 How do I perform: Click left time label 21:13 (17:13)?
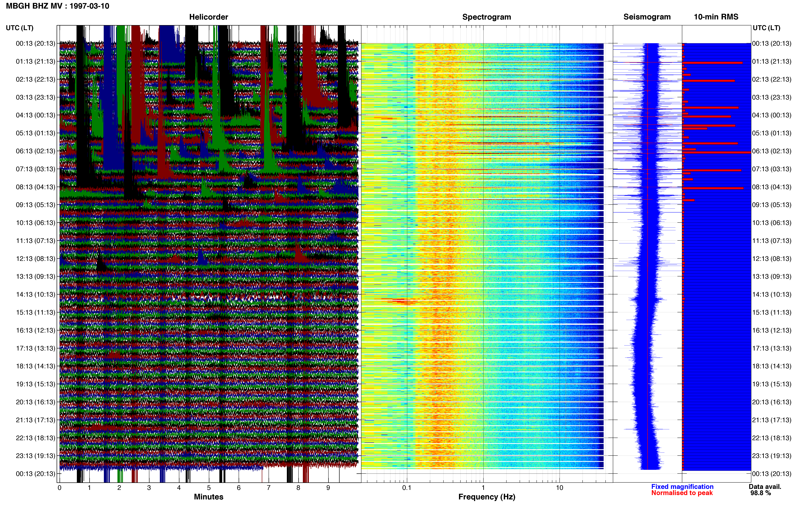pyautogui.click(x=36, y=420)
